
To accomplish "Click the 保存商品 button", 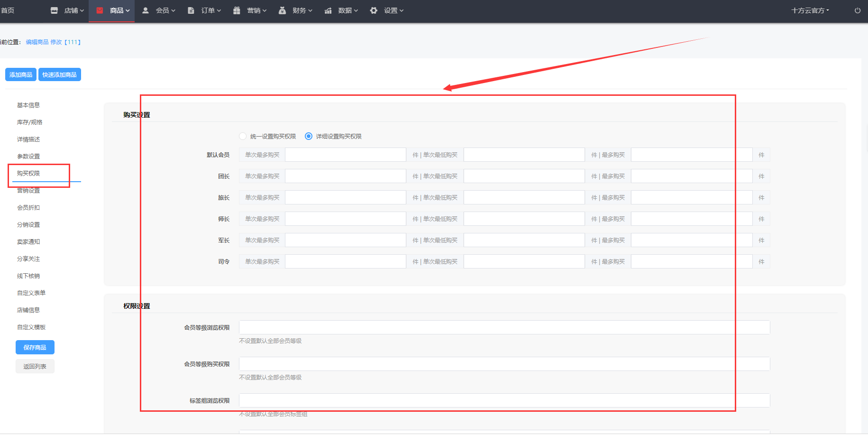I will [x=35, y=348].
